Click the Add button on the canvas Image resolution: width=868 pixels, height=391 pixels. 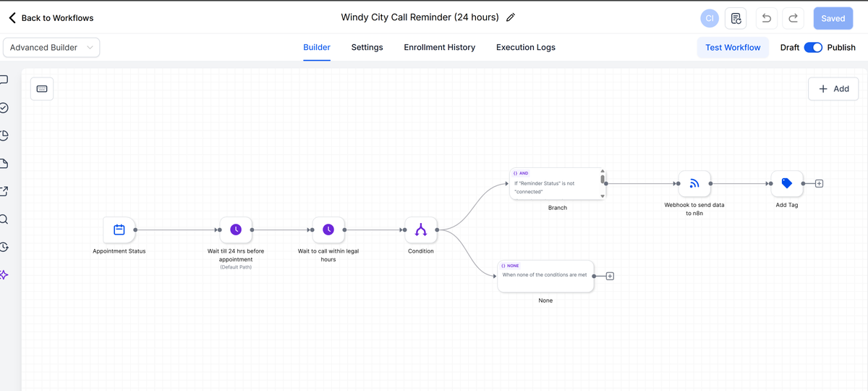pos(833,89)
